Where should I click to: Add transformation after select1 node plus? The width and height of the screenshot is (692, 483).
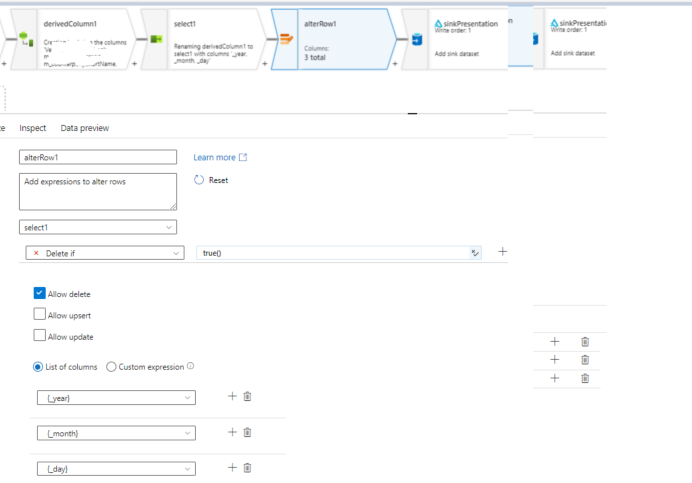[264, 64]
